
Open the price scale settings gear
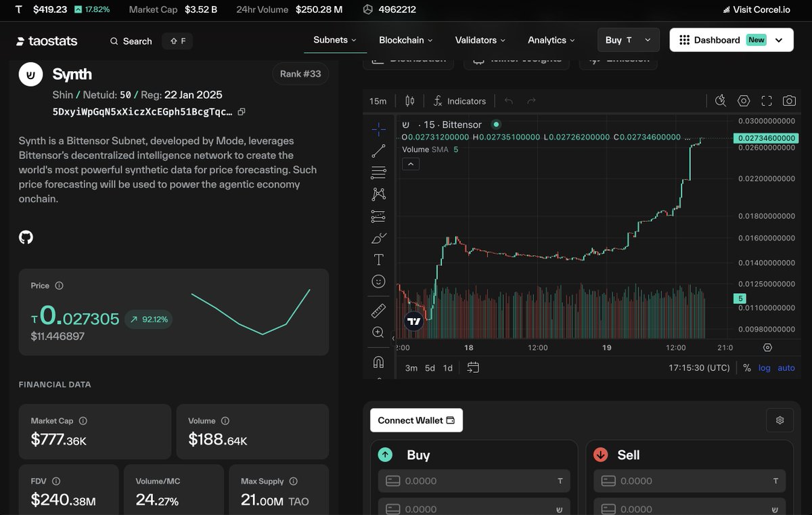tap(767, 347)
